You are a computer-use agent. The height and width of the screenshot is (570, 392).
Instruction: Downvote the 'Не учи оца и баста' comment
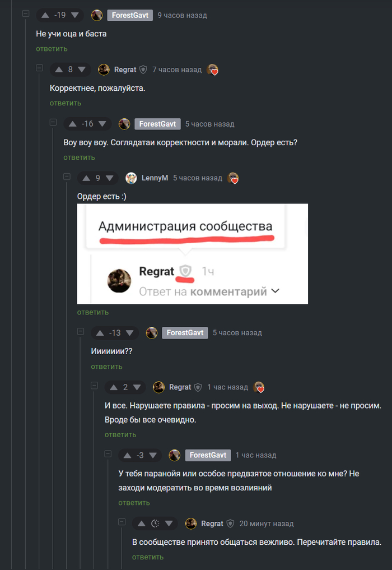[x=75, y=15]
